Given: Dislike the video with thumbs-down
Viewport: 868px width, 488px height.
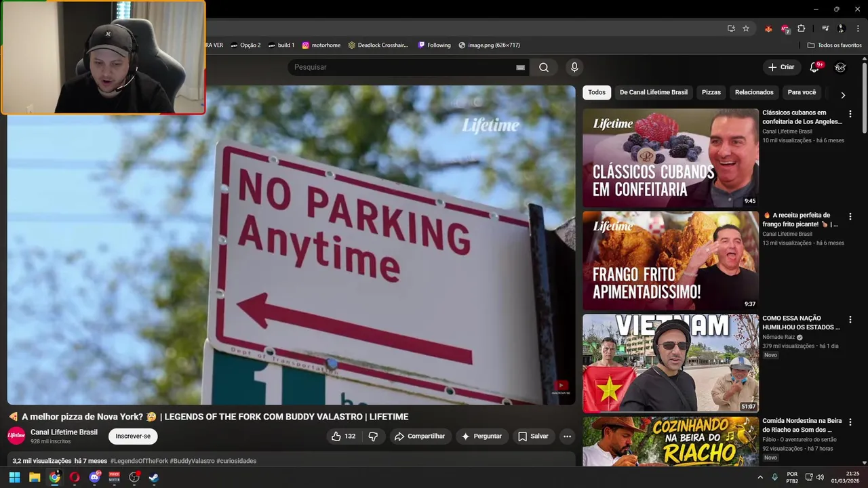Looking at the screenshot, I should [373, 436].
